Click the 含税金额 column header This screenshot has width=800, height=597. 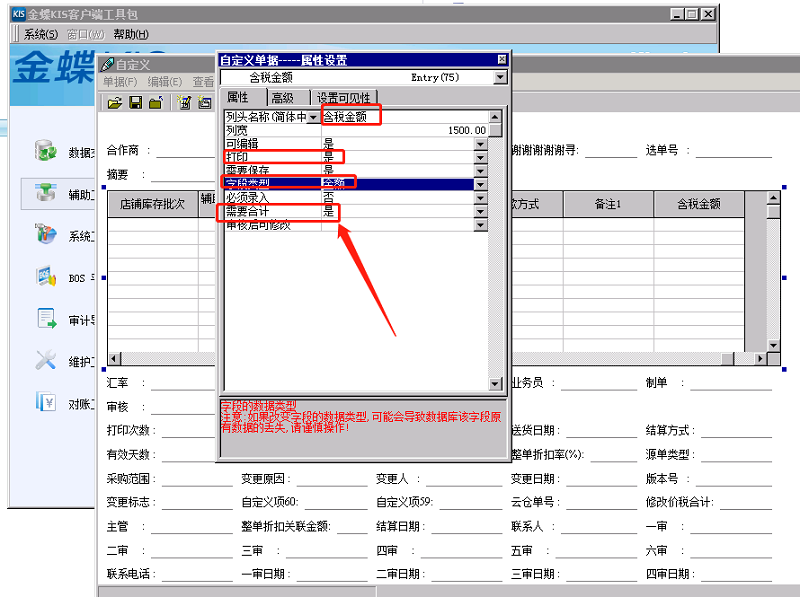699,204
